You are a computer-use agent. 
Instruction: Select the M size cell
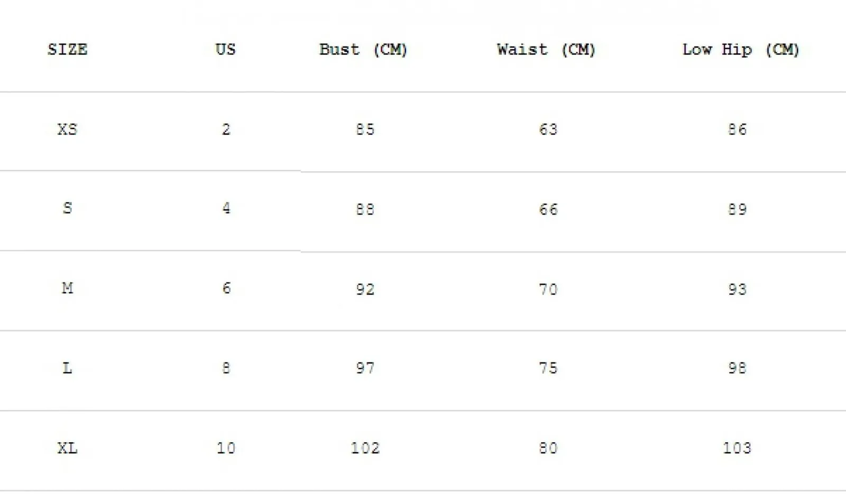pos(68,288)
